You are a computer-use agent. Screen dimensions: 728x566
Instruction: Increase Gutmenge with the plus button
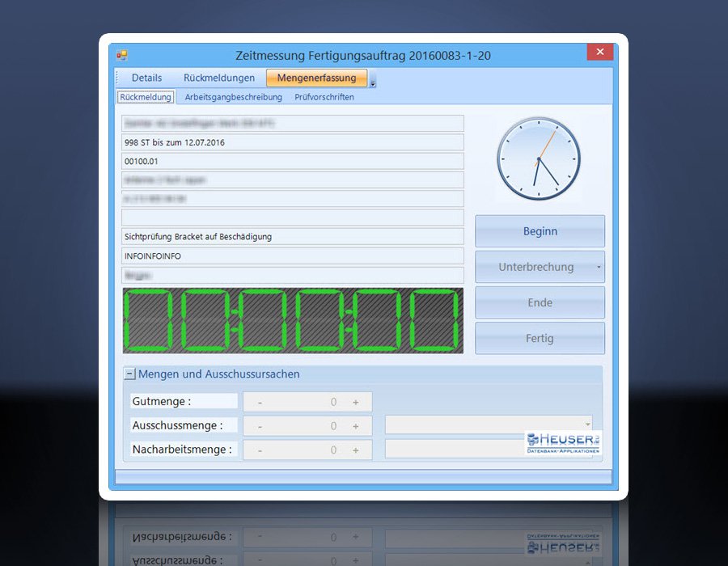pyautogui.click(x=356, y=402)
